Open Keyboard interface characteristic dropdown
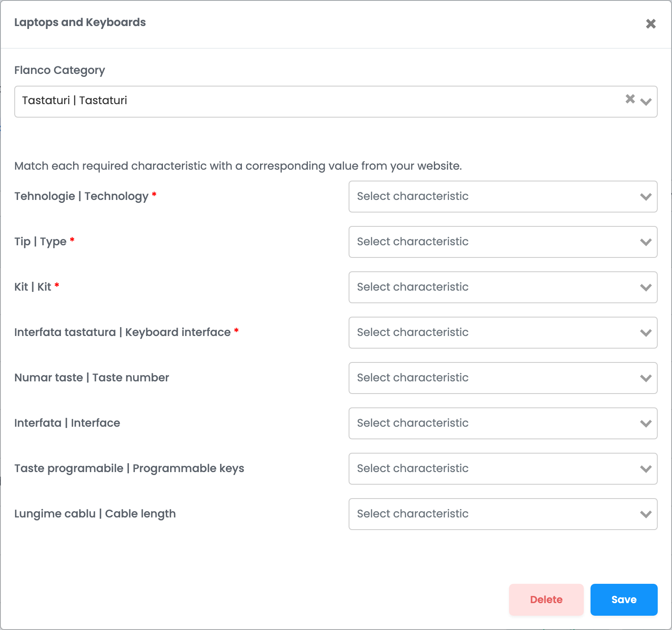 503,333
